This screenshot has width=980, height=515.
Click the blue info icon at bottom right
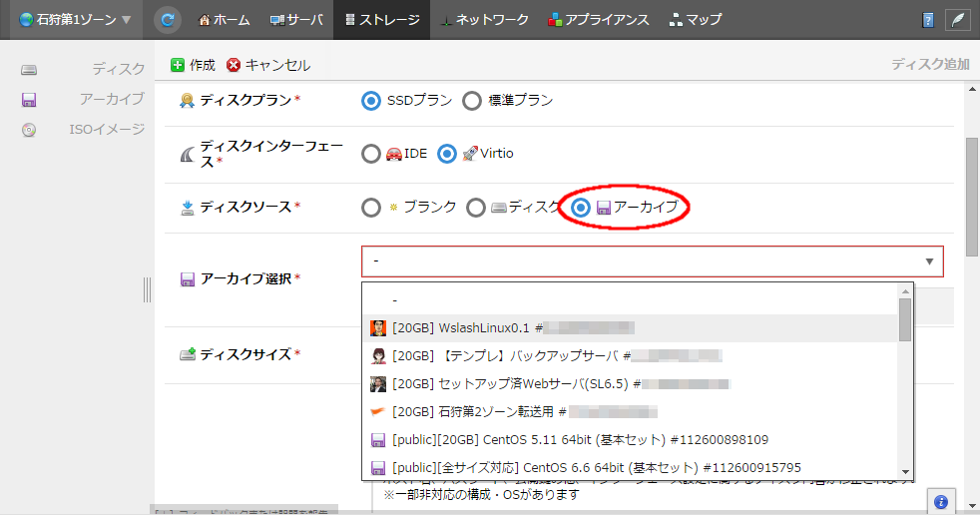coord(940,501)
